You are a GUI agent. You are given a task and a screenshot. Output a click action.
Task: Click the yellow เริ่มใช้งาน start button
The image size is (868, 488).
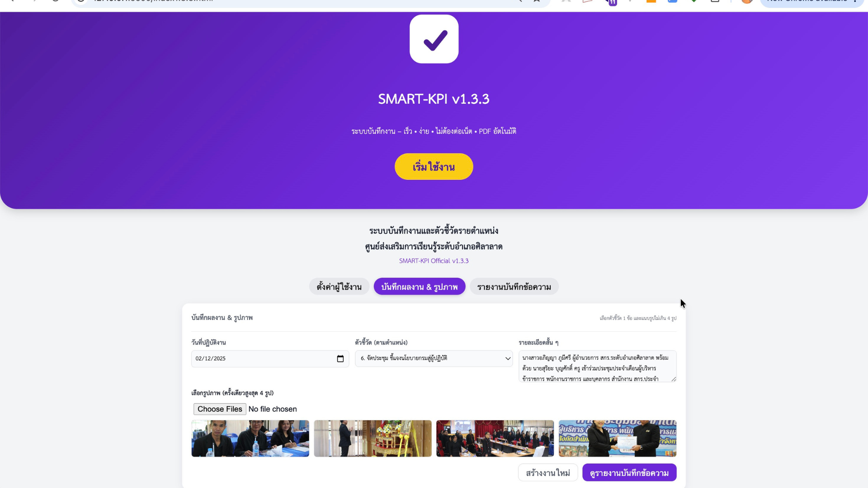434,167
